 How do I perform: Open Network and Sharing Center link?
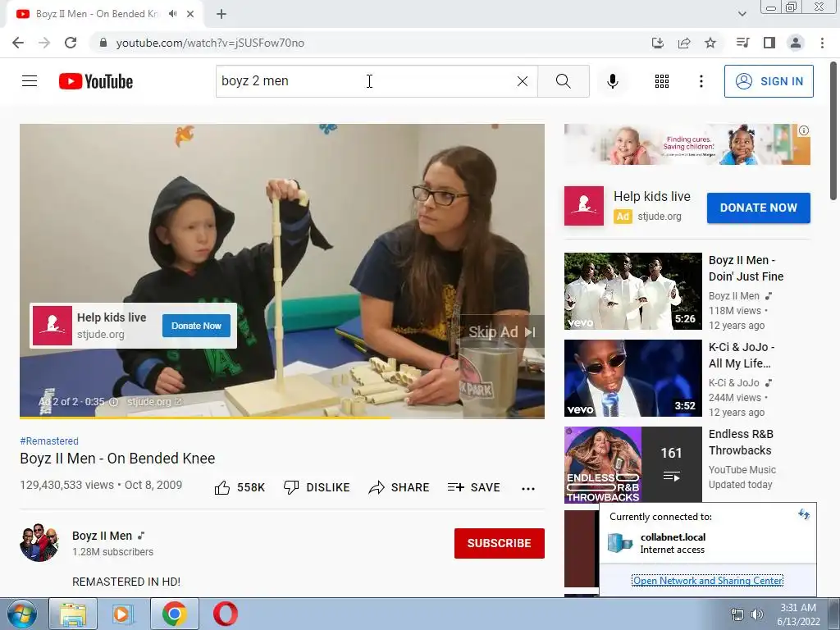pos(708,581)
